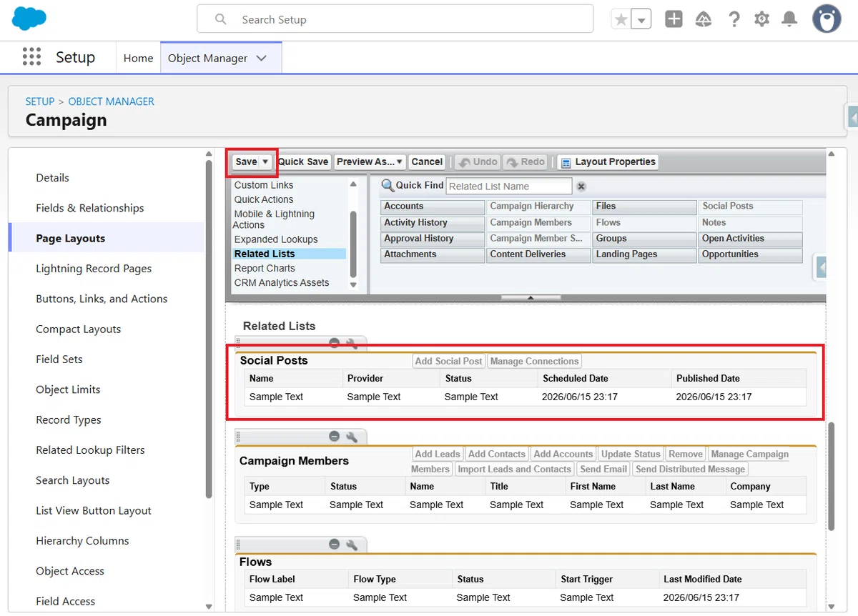858x616 pixels.
Task: Save the page layout
Action: point(245,162)
